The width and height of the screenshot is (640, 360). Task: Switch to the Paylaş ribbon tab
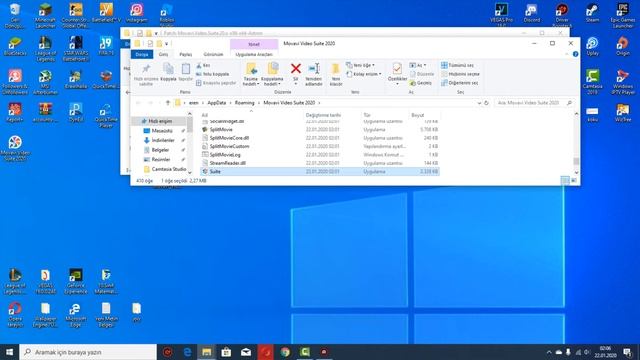[186, 54]
